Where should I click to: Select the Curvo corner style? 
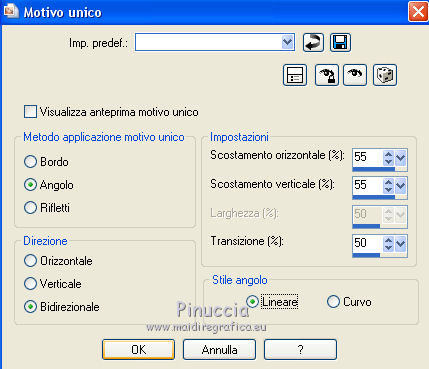pyautogui.click(x=333, y=302)
